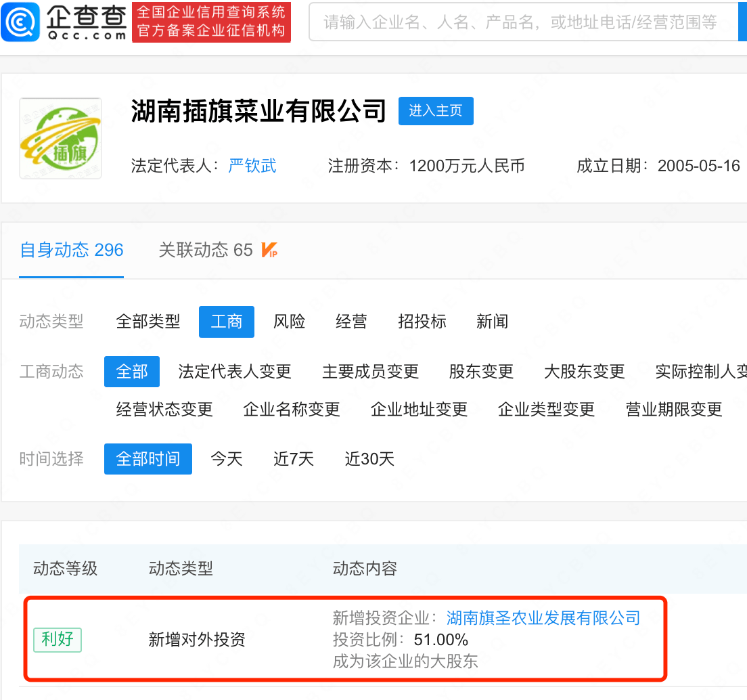Screen dimensions: 747x700
Task: Open the company logo thumbnail for 插旗
Action: tap(60, 138)
